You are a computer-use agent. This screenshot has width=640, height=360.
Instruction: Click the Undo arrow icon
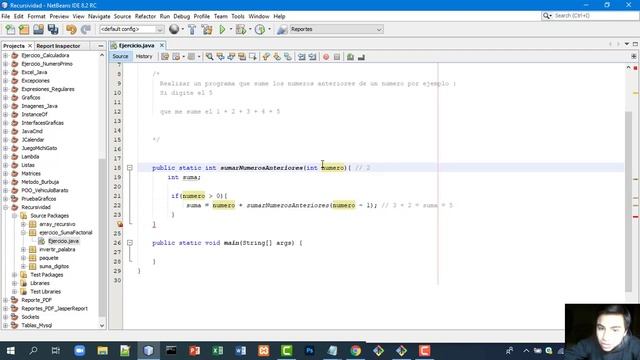tap(71, 29)
